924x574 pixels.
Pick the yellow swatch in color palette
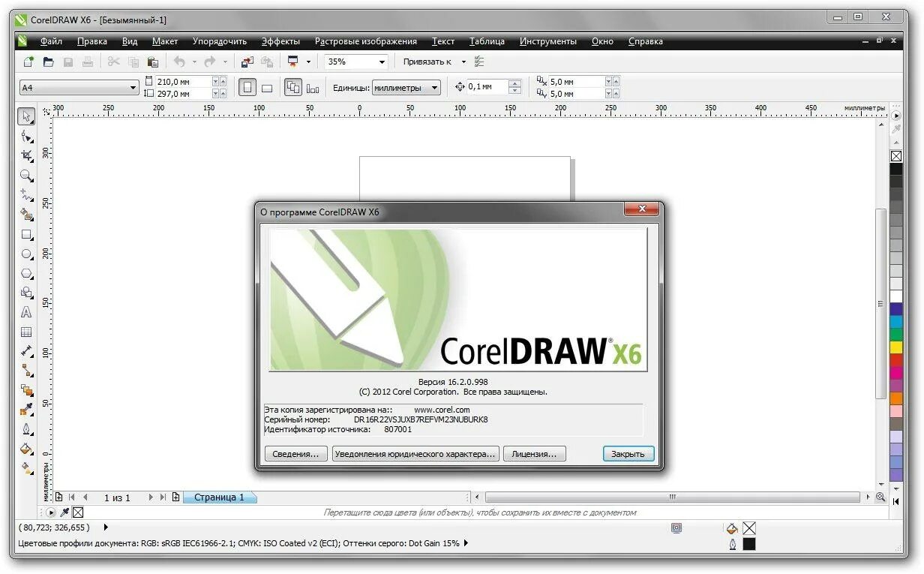tap(896, 347)
